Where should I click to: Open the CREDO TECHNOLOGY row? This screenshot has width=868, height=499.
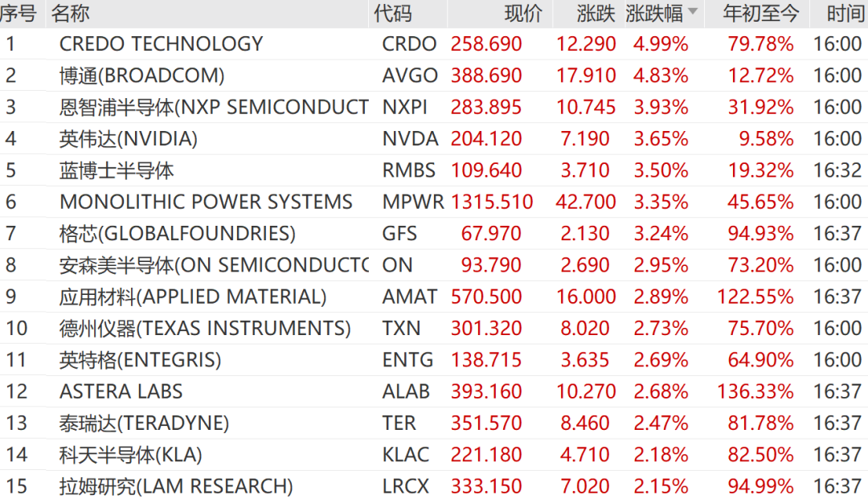(434, 43)
